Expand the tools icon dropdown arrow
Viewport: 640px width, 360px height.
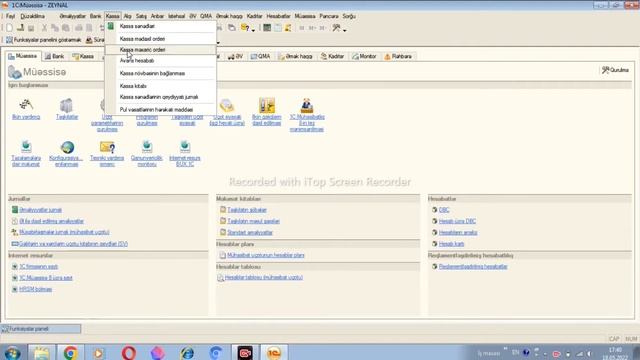coord(345,29)
